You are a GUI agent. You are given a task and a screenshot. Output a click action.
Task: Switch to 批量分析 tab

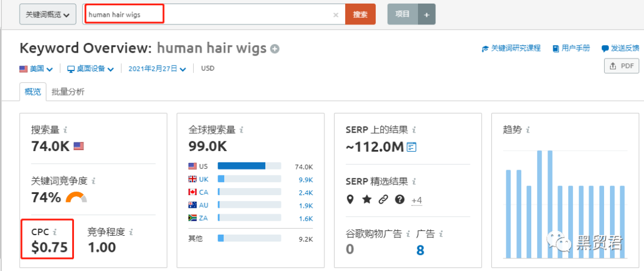(68, 92)
